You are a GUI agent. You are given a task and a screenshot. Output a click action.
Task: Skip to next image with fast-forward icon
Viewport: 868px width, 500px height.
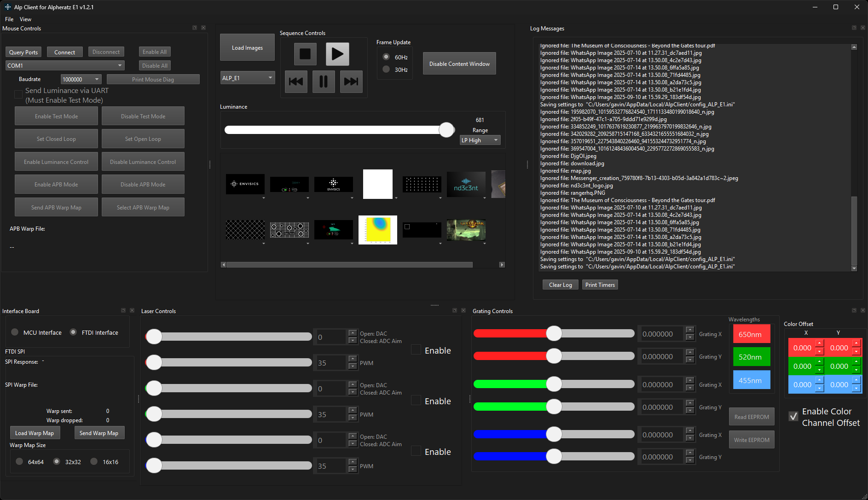(351, 81)
